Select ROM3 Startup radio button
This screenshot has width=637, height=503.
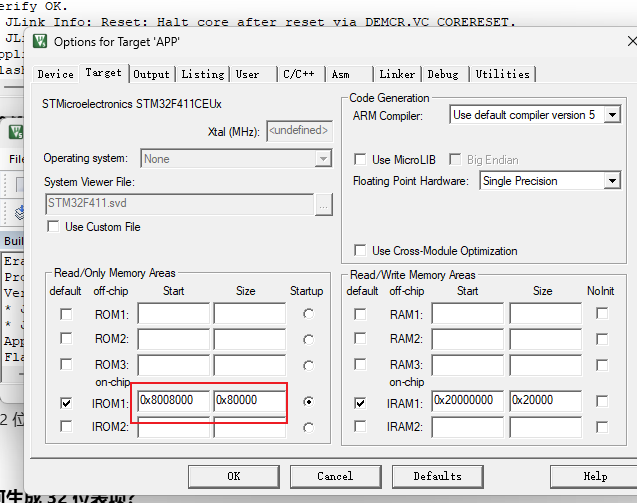pos(308,366)
